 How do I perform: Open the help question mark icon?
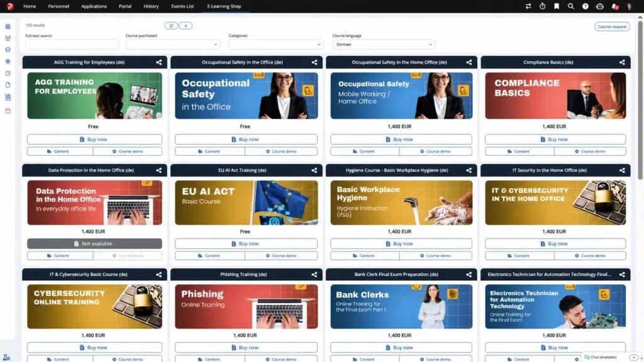click(586, 6)
